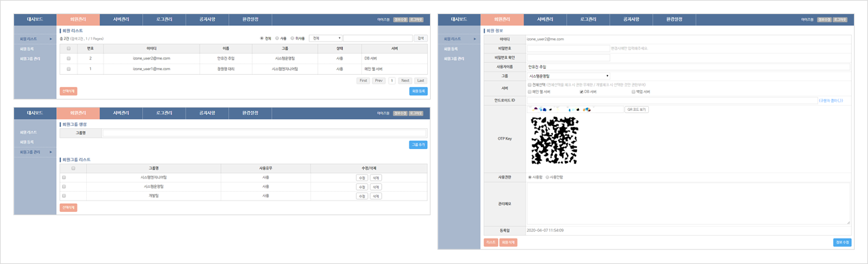Check 전체선택 server checkbox in member info

click(530, 85)
